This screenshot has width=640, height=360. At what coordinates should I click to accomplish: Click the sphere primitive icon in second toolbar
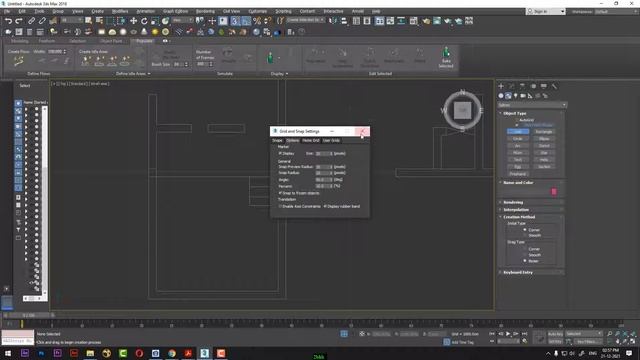click(123, 32)
